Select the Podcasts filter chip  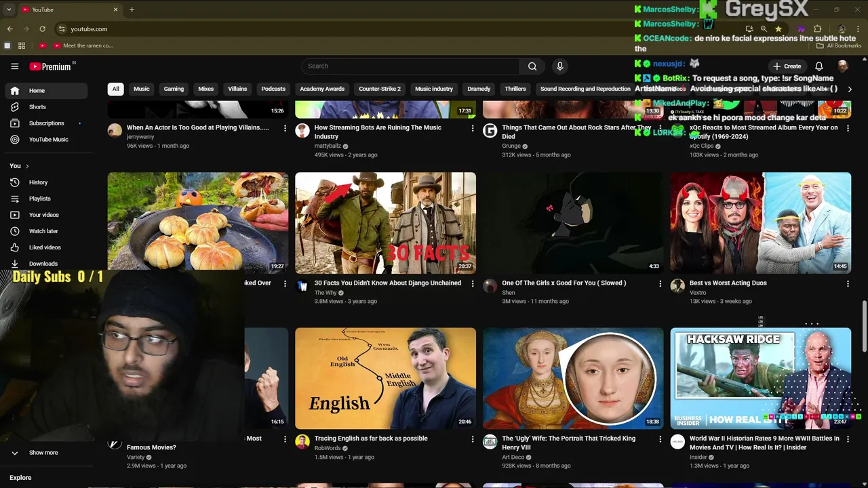[x=273, y=89]
